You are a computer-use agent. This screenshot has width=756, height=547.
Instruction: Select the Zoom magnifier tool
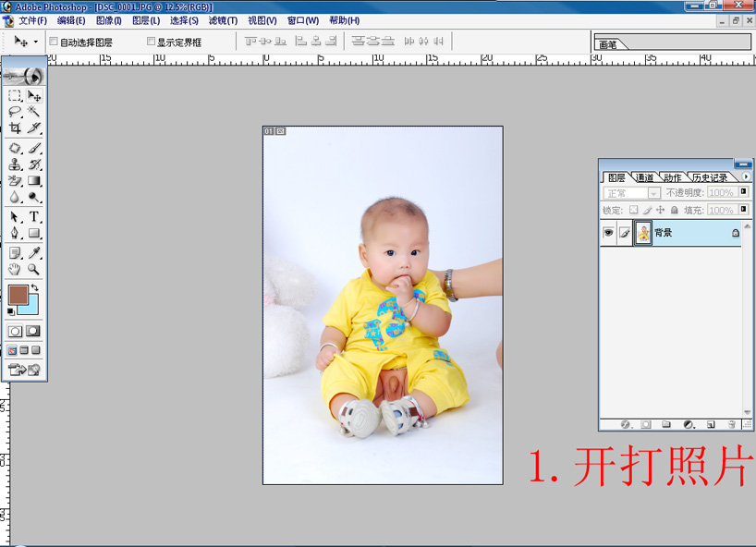click(x=34, y=270)
